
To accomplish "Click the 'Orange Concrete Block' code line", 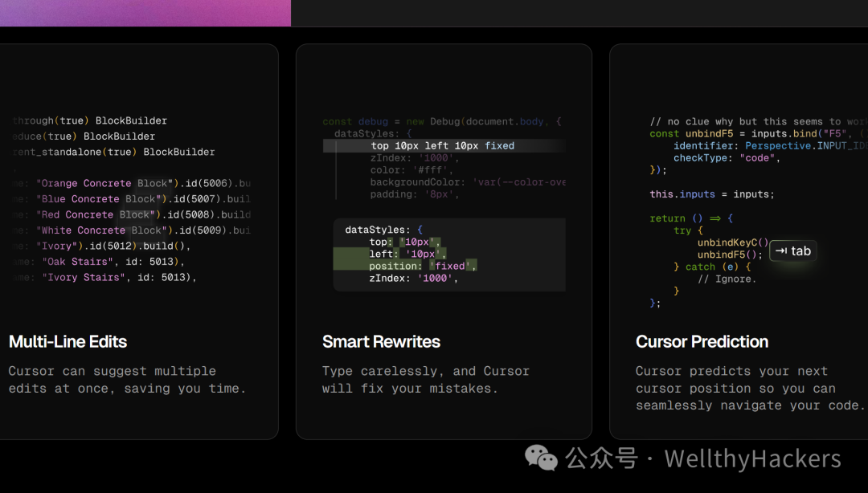I will point(131,183).
